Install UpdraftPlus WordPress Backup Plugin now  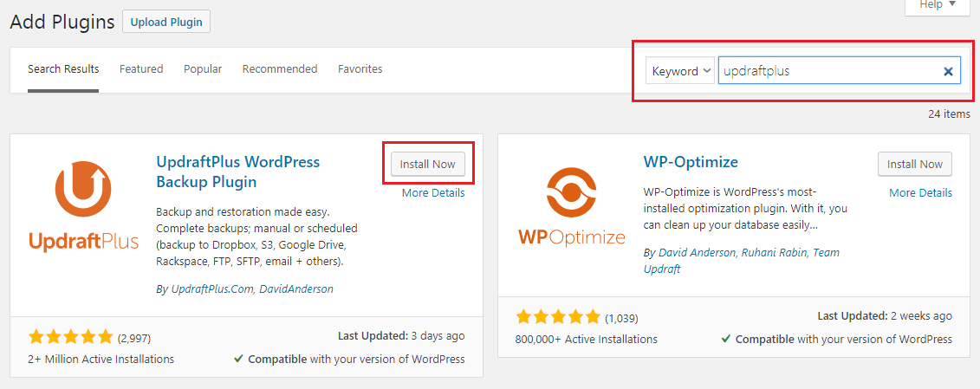click(x=428, y=165)
